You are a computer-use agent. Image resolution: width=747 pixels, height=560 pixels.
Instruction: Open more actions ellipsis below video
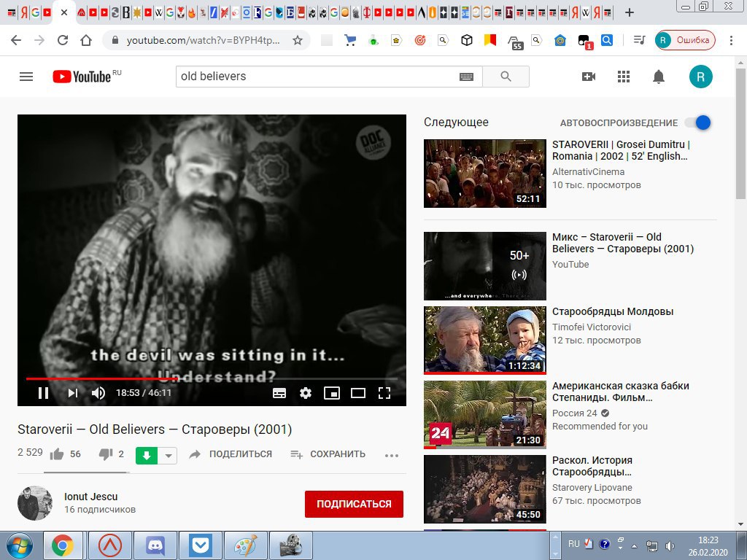coord(392,455)
